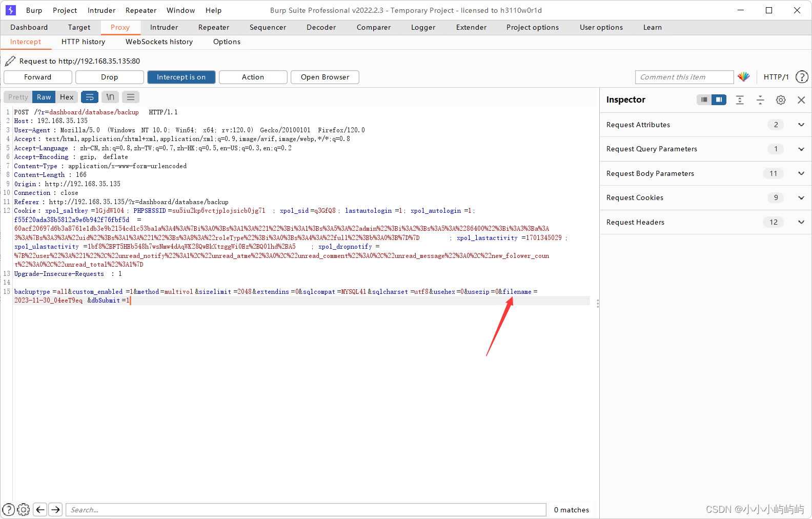812x519 pixels.
Task: Open Inspector settings gear
Action: click(x=781, y=100)
